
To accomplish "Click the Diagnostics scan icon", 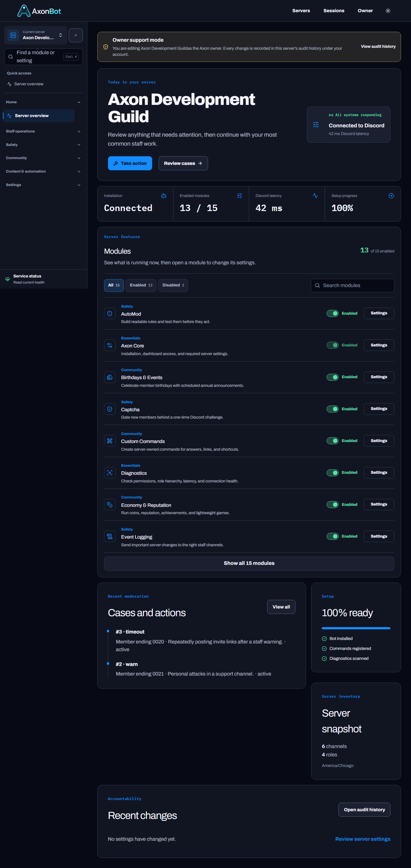I will click(109, 473).
